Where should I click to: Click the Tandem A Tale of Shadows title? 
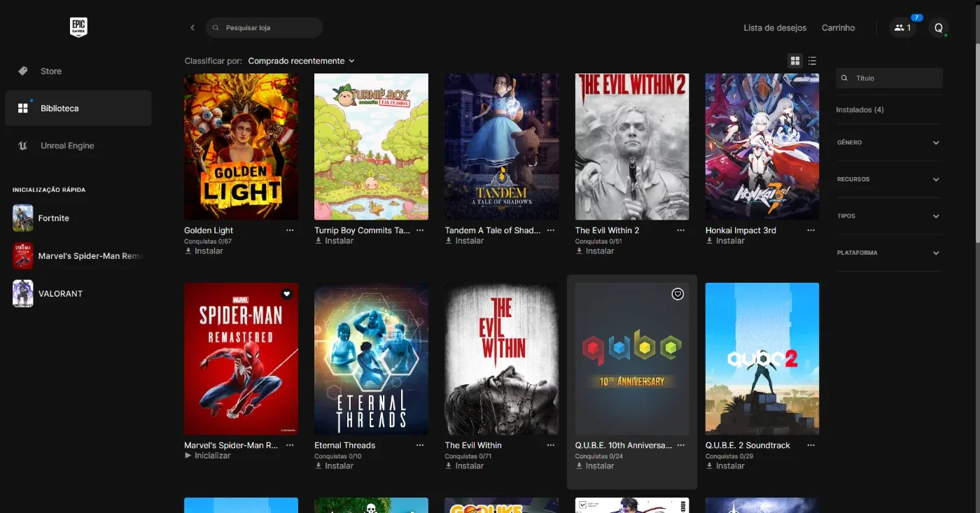tap(493, 230)
